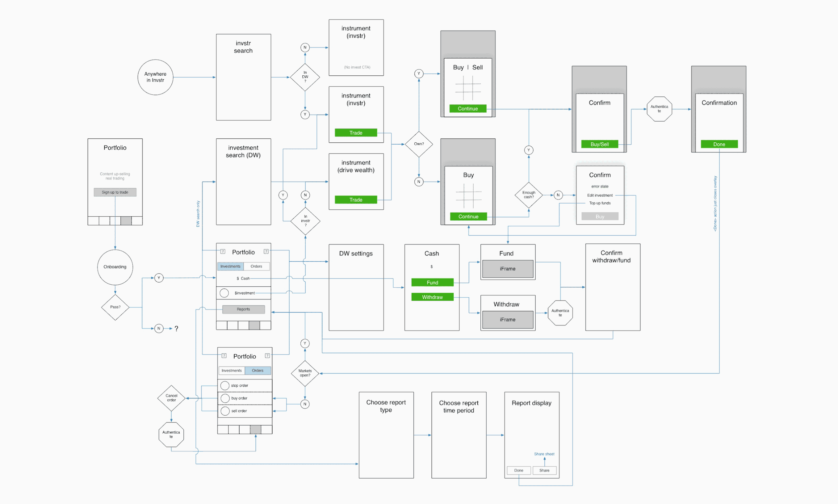This screenshot has width=838, height=504.
Task: Select the 'Anywhere in Invstr' start circle
Action: [155, 77]
